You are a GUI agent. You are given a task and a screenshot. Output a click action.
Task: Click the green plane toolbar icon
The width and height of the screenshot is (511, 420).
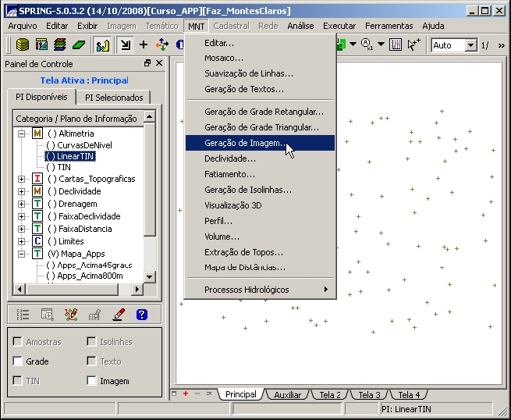pyautogui.click(x=78, y=44)
